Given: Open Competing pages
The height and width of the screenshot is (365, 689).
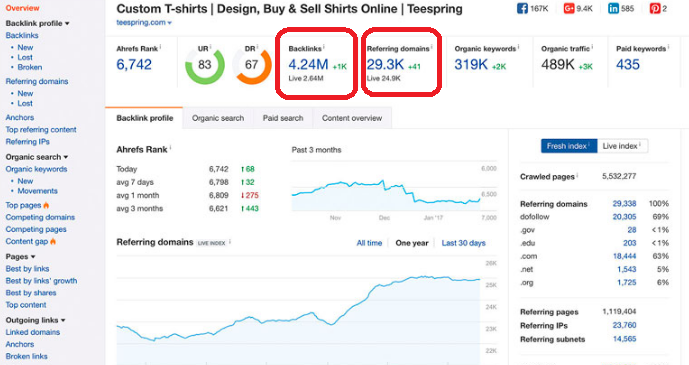Looking at the screenshot, I should [36, 229].
